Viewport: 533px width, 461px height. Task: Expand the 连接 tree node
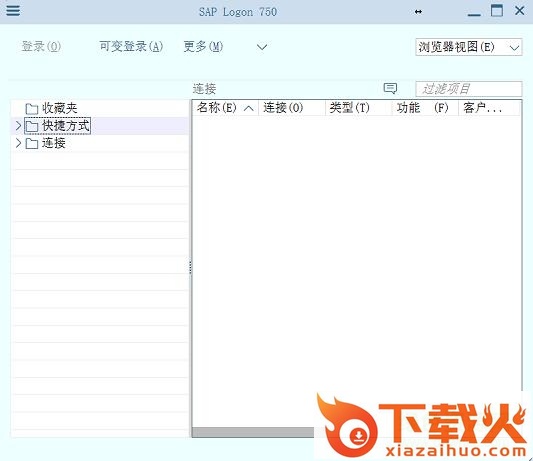click(18, 143)
